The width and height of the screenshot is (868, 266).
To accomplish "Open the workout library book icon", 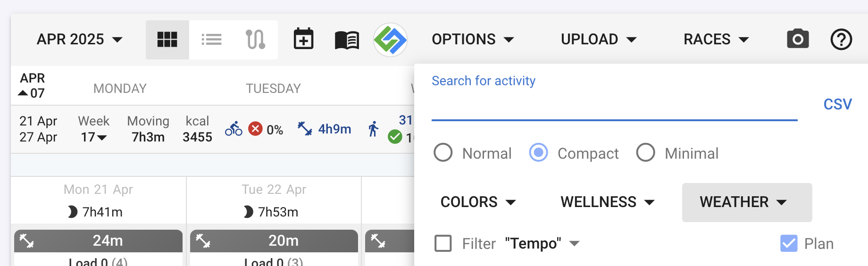I will (347, 40).
